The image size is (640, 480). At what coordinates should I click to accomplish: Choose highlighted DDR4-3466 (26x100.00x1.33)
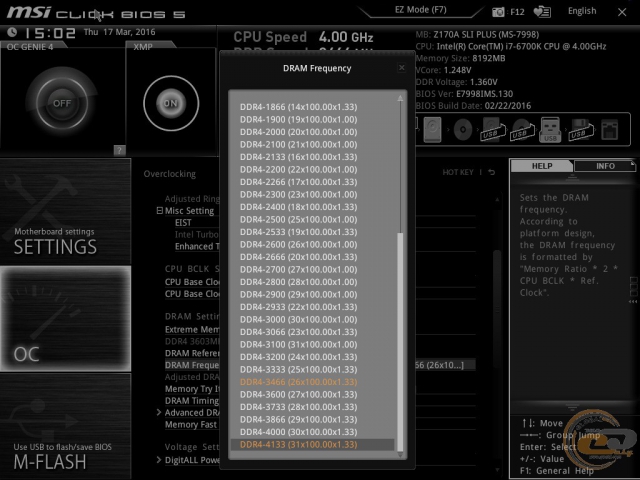pyautogui.click(x=298, y=382)
